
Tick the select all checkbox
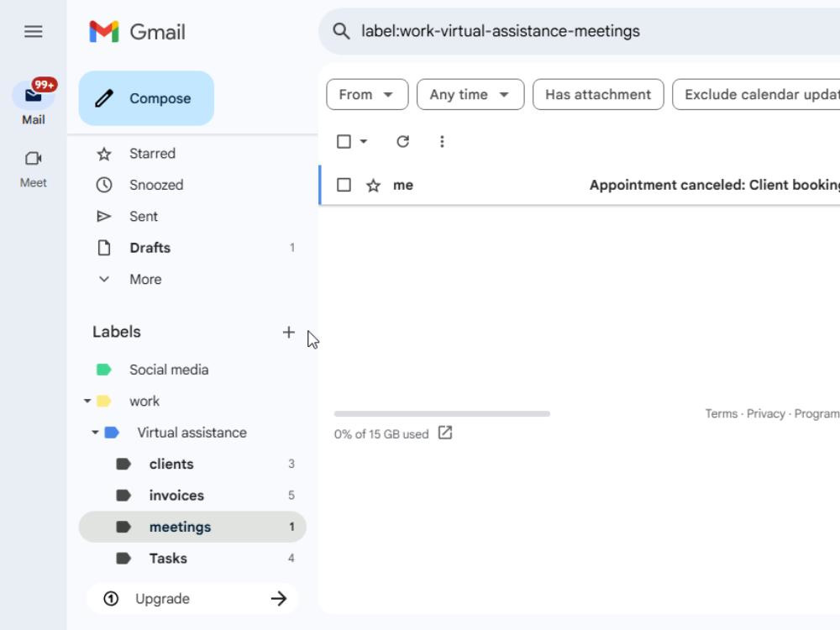[344, 141]
